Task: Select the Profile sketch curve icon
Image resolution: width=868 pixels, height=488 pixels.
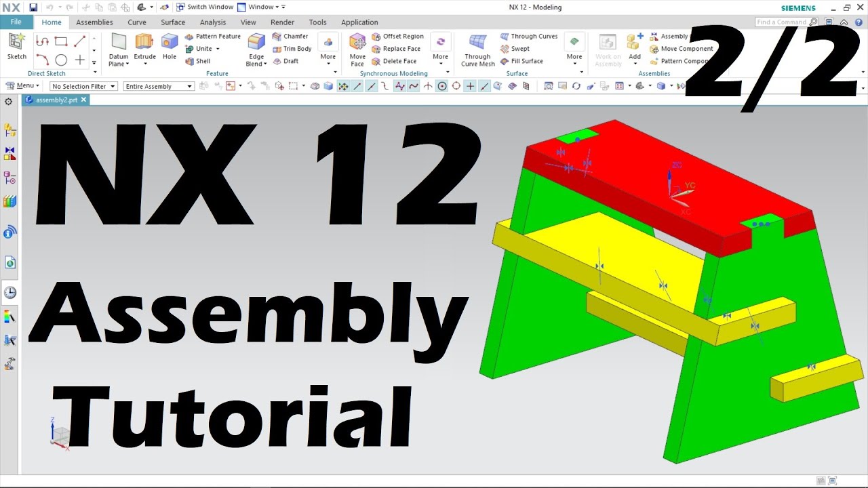Action: 42,41
